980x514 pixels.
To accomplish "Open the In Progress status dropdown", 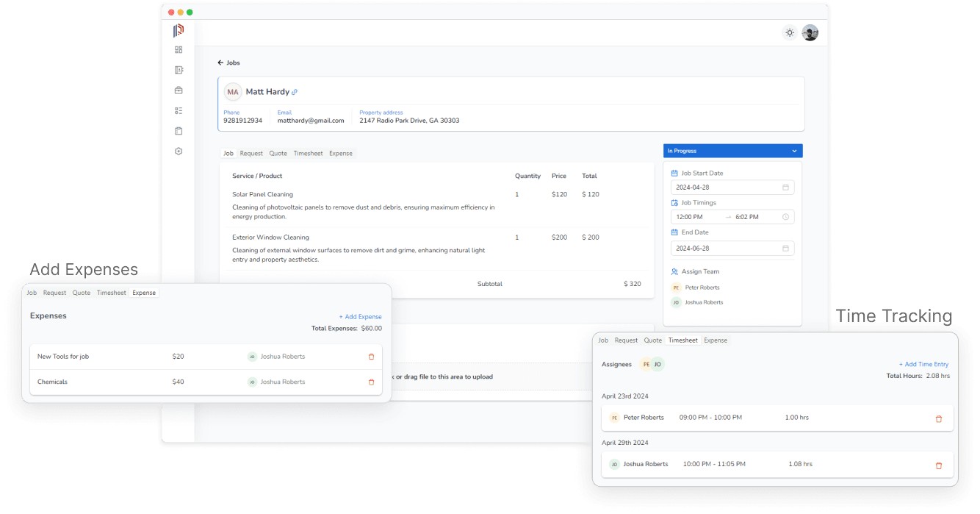I will [x=732, y=150].
